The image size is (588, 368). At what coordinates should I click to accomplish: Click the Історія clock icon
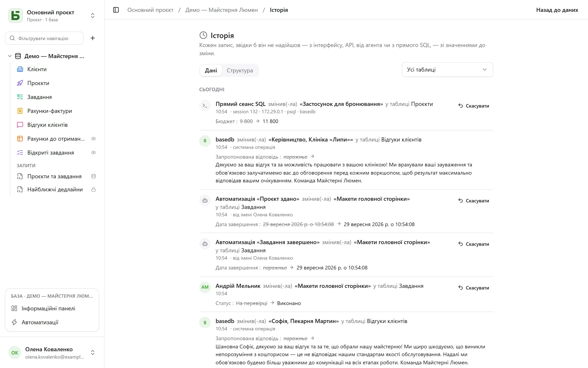[x=203, y=35]
